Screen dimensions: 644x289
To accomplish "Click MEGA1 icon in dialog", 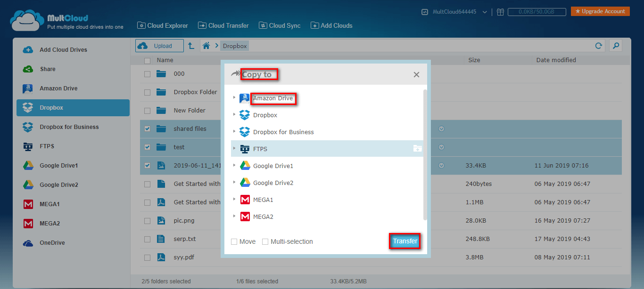I will pos(245,200).
